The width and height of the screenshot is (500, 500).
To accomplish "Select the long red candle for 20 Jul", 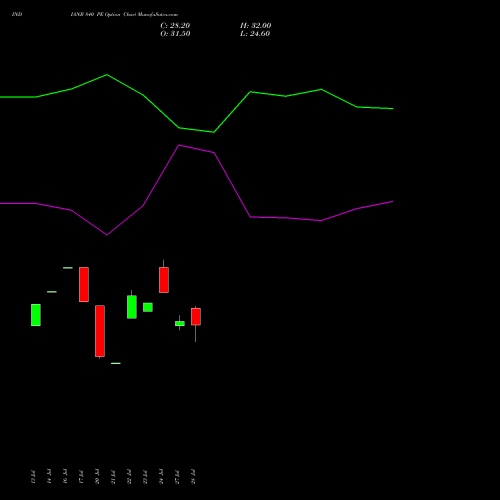I will [x=100, y=331].
